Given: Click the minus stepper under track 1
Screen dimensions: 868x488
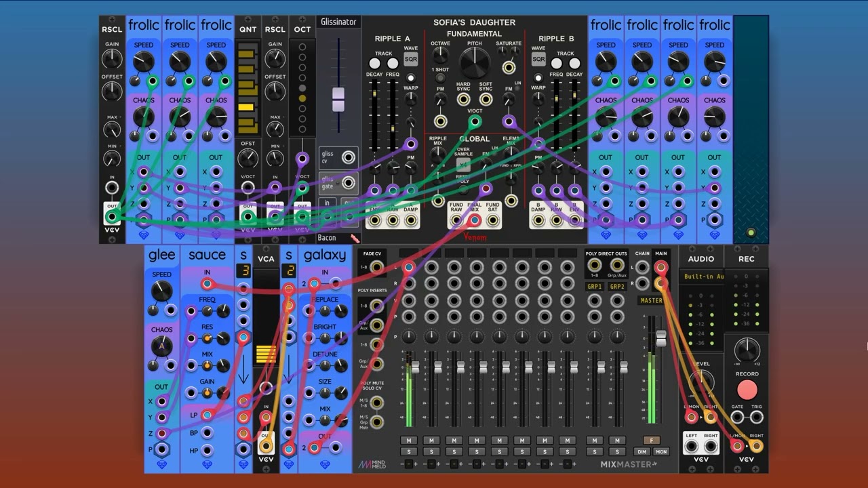Looking at the screenshot, I should click(402, 464).
